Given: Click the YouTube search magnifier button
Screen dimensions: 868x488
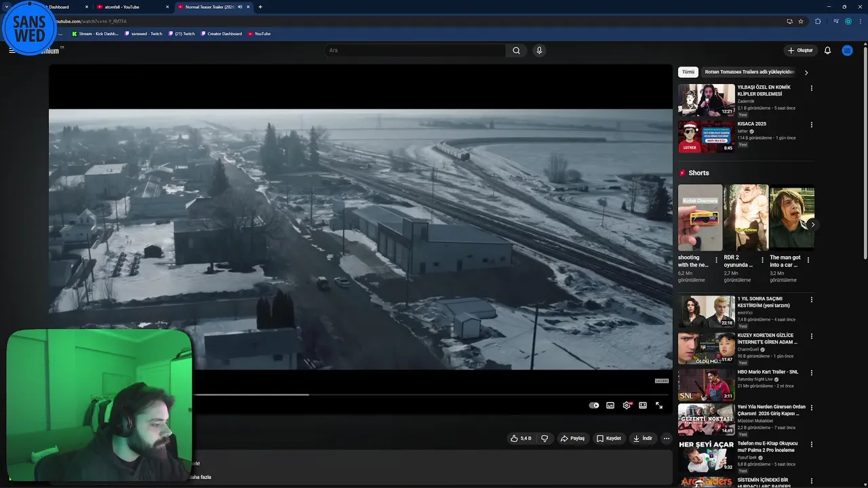Looking at the screenshot, I should click(516, 50).
